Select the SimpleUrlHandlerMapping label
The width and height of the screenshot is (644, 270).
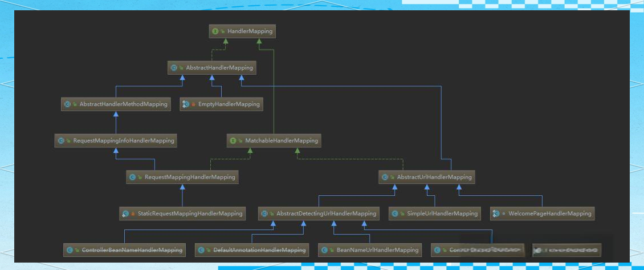(x=442, y=213)
